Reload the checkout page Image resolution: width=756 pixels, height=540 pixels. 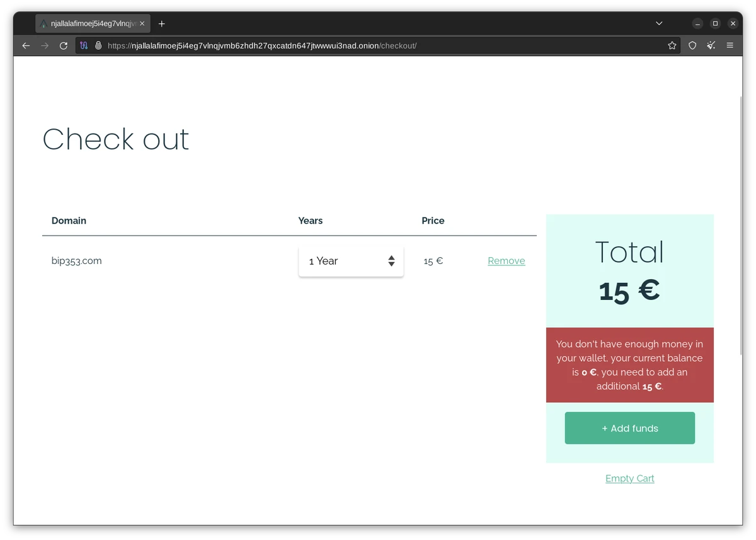tap(63, 45)
